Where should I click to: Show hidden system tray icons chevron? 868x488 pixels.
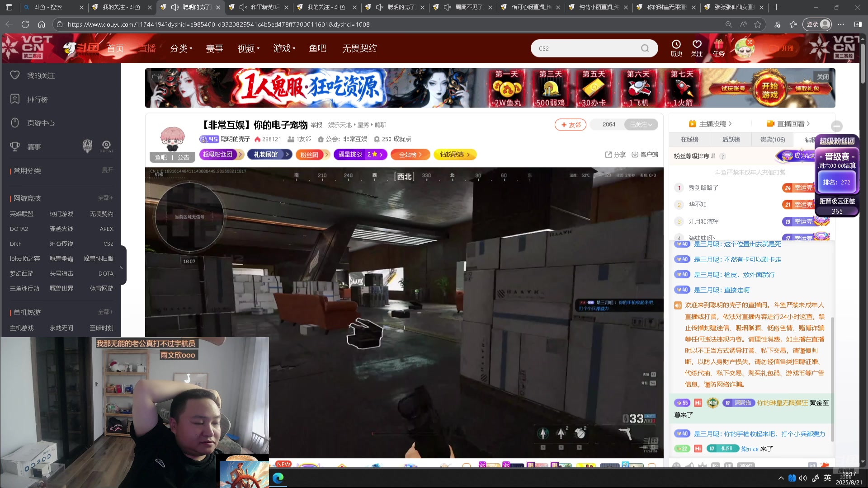pyautogui.click(x=781, y=478)
